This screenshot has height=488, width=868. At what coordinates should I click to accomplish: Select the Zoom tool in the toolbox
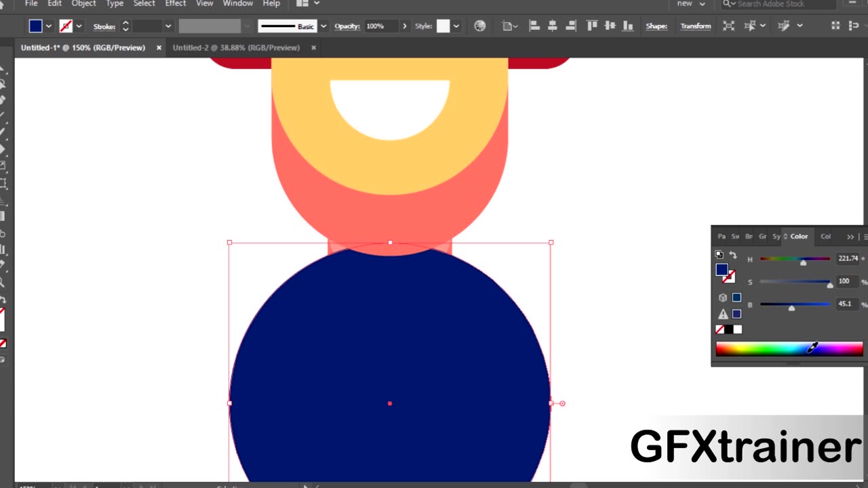3,283
